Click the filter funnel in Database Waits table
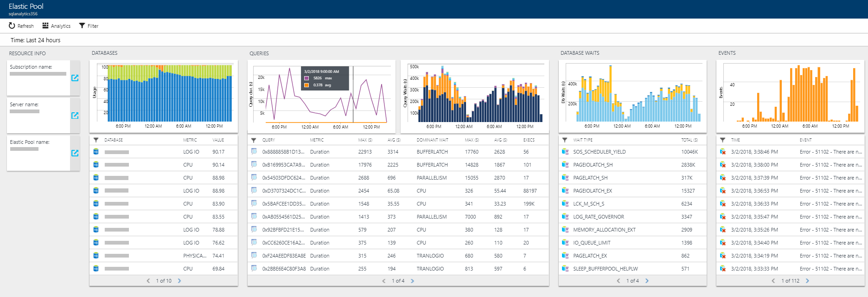Screen dimensions: 868x297 pos(565,140)
